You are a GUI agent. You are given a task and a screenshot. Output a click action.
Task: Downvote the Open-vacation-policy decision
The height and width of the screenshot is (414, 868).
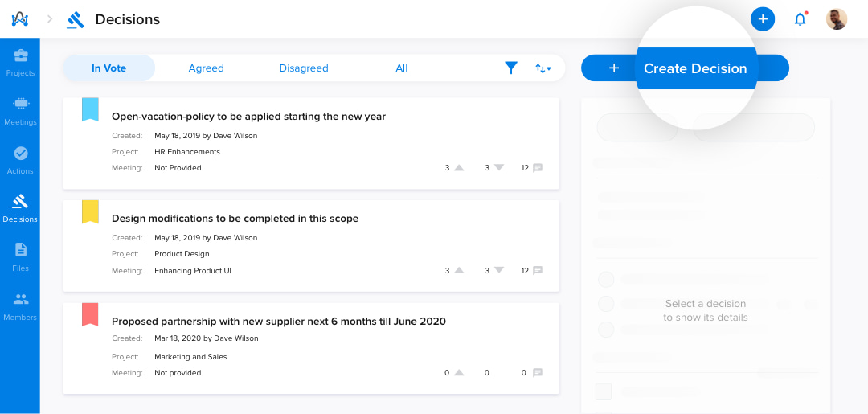(x=499, y=168)
